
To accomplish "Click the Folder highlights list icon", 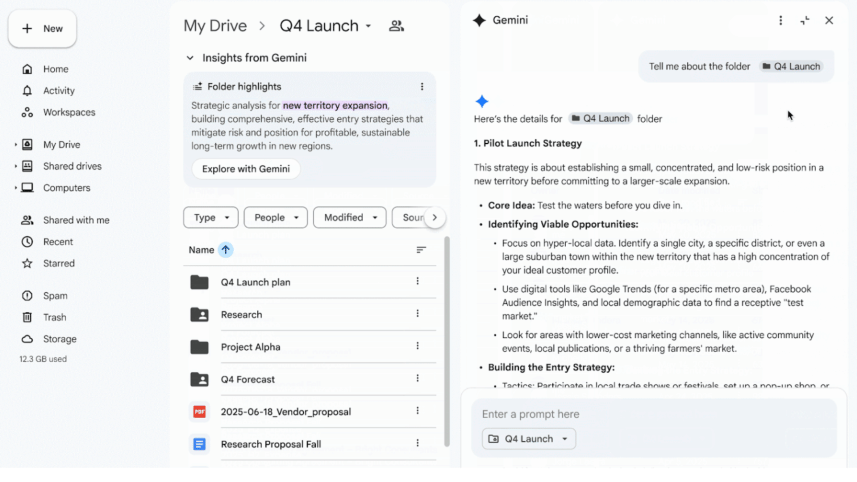I will click(197, 86).
